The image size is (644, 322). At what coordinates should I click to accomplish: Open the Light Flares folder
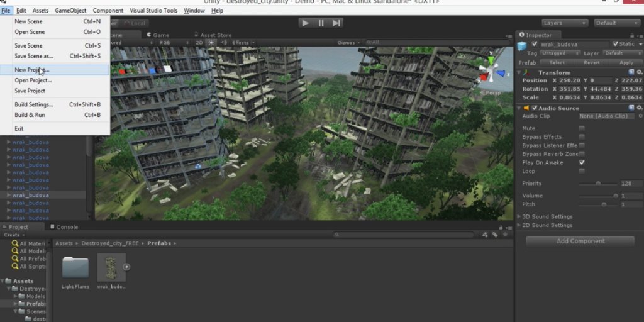point(75,267)
